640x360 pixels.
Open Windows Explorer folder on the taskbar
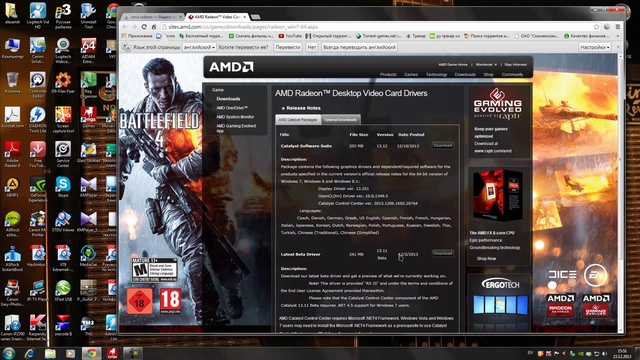click(50, 353)
